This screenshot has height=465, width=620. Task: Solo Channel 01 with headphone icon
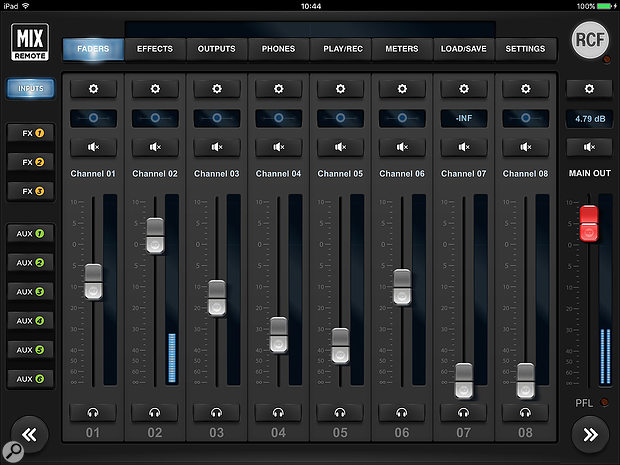pyautogui.click(x=93, y=413)
